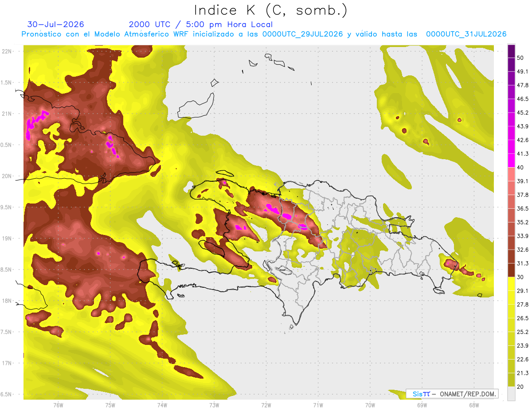Click latitude axis label "18N"
The image size is (532, 411).
point(7,301)
